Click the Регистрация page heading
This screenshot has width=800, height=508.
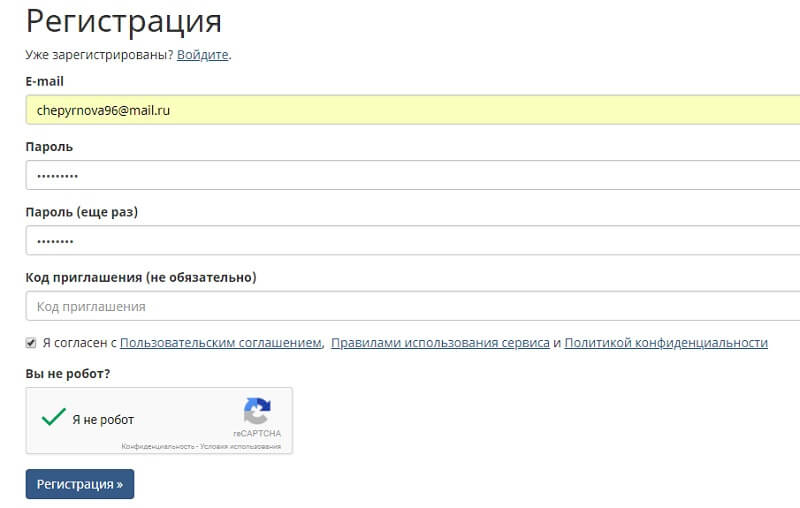point(124,21)
